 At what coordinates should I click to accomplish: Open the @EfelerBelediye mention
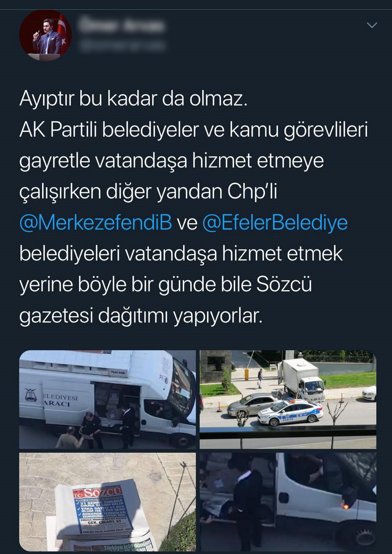click(x=275, y=223)
